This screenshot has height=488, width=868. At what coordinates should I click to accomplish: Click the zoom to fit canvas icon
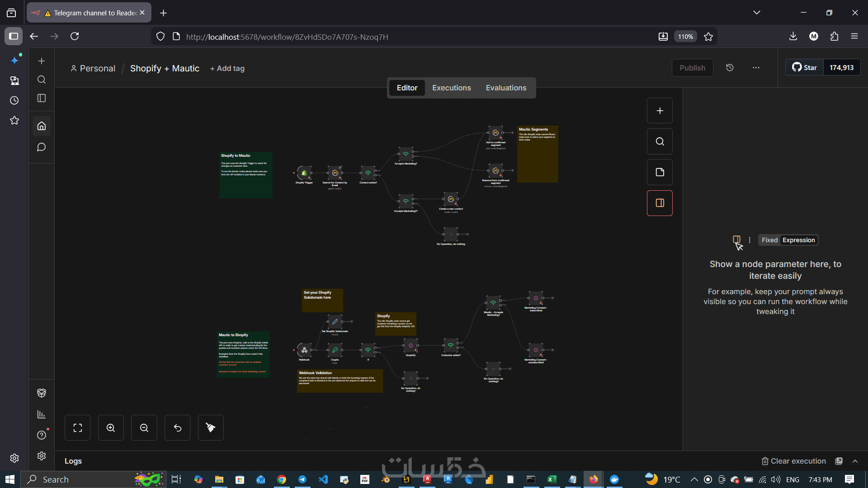pyautogui.click(x=77, y=427)
